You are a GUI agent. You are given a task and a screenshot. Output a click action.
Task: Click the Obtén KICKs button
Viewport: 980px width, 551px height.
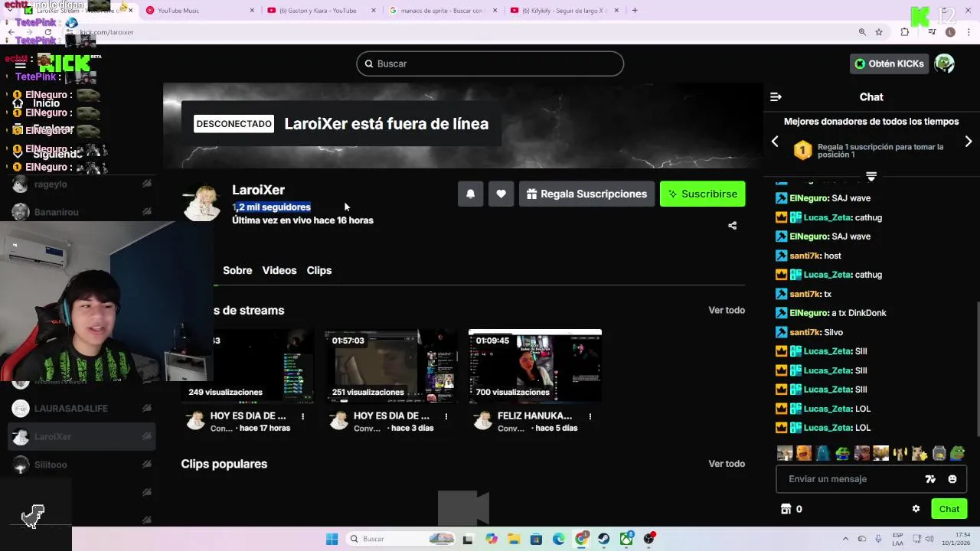coord(889,64)
